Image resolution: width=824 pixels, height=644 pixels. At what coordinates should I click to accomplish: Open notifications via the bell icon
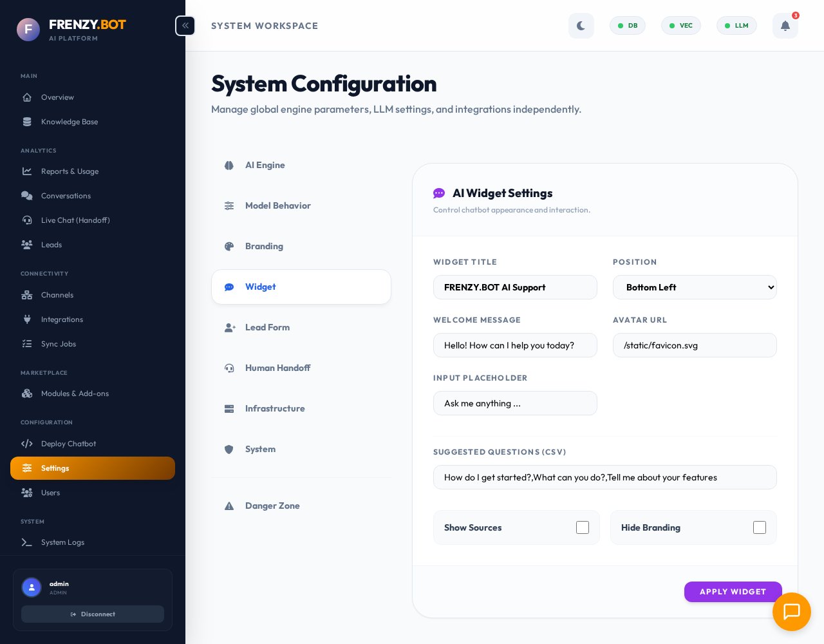[x=785, y=26]
